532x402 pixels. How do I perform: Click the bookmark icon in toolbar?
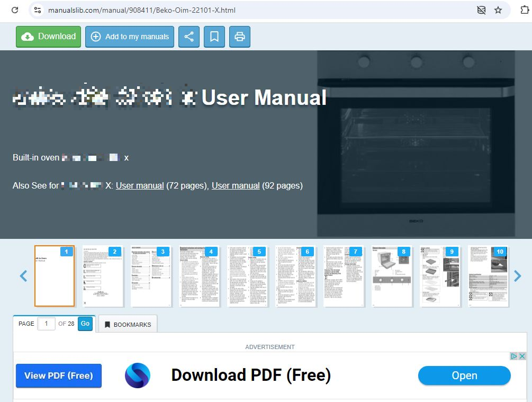(x=214, y=37)
